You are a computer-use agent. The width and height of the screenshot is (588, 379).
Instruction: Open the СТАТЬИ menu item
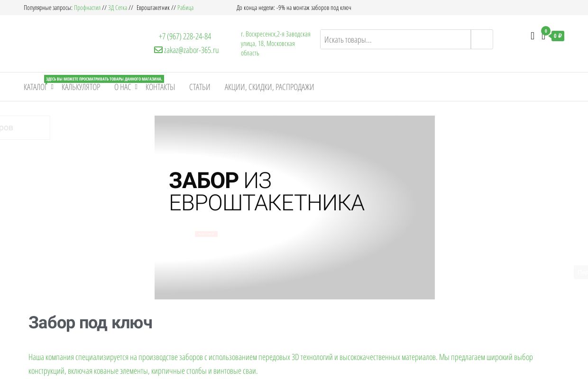pos(200,87)
